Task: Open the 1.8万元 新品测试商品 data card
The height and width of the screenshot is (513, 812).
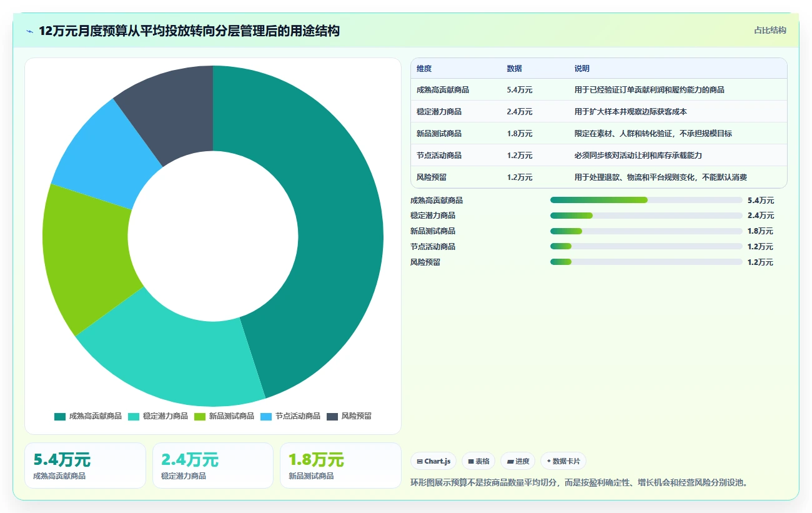Action: click(341, 466)
